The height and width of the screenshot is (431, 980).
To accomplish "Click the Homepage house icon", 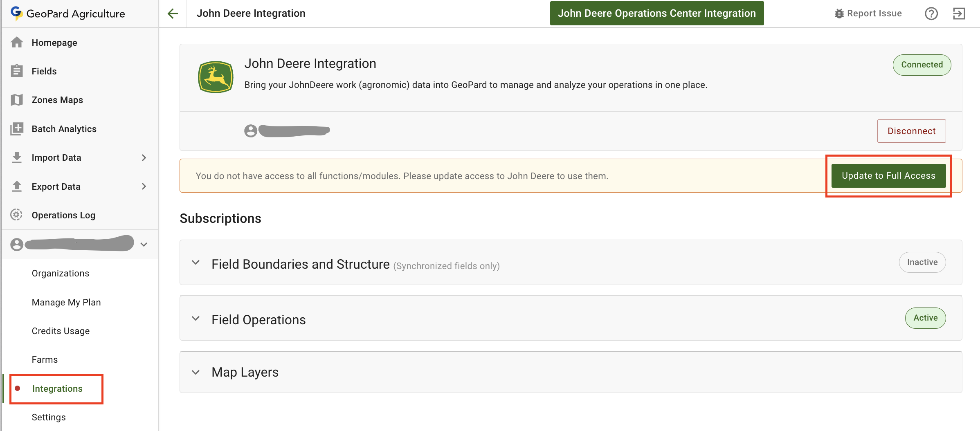I will pyautogui.click(x=17, y=43).
